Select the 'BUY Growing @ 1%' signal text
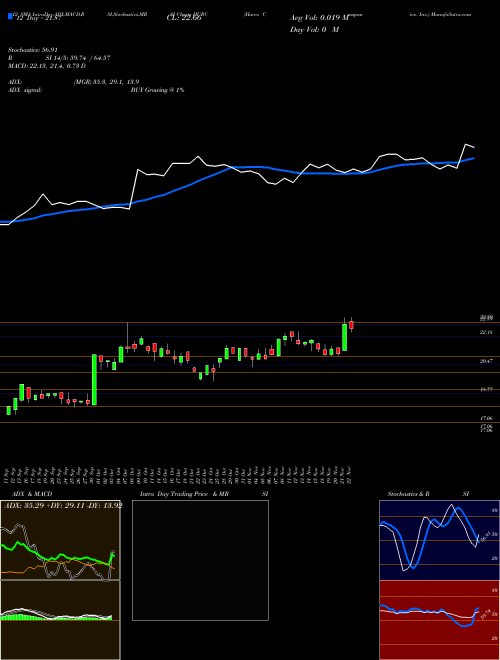500x660 pixels. 157,90
